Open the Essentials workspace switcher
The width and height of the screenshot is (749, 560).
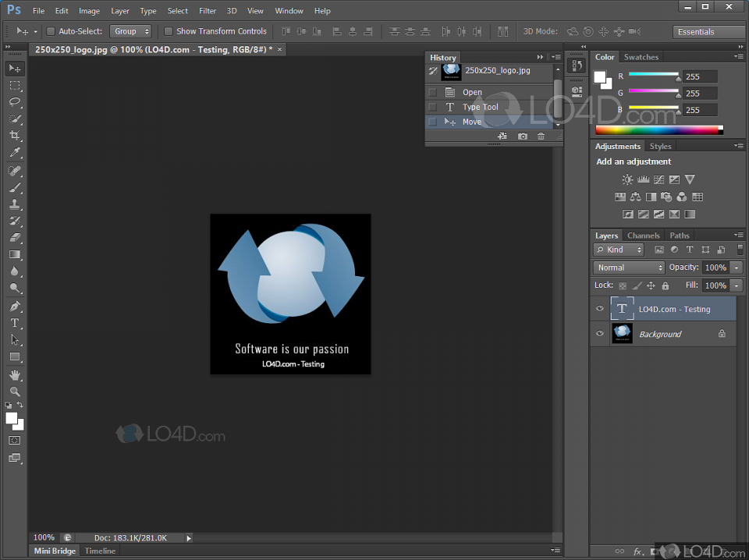pyautogui.click(x=709, y=32)
